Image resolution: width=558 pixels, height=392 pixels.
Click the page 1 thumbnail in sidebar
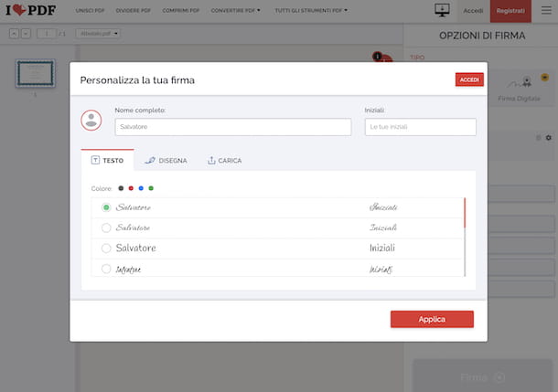coord(35,74)
